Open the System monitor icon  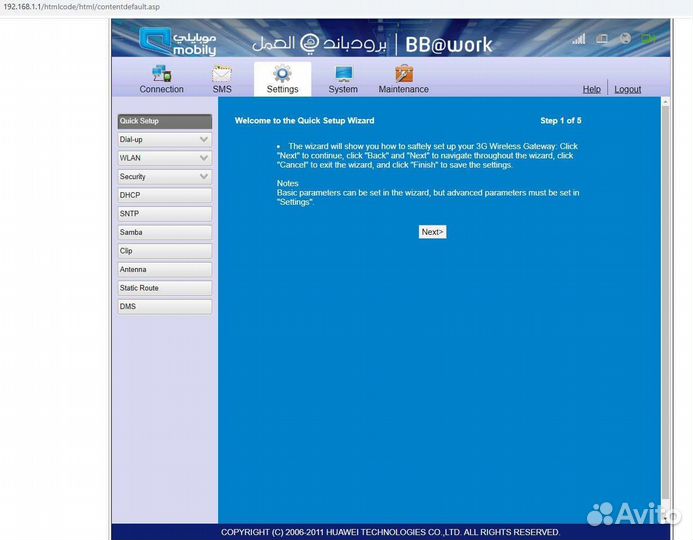(x=343, y=74)
